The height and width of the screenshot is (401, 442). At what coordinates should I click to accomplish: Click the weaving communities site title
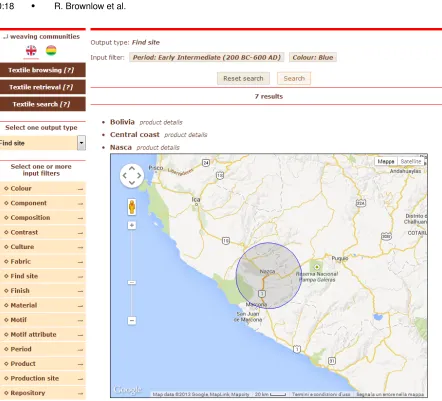pos(42,37)
